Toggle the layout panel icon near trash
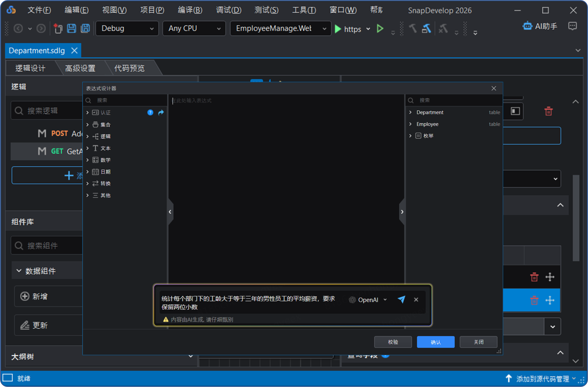The width and height of the screenshot is (588, 387). pos(515,111)
